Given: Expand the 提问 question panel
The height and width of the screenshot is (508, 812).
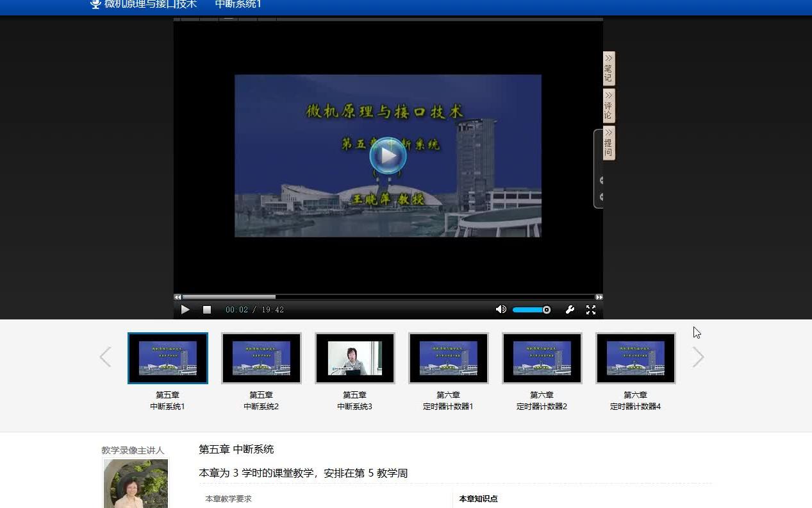Looking at the screenshot, I should click(607, 143).
